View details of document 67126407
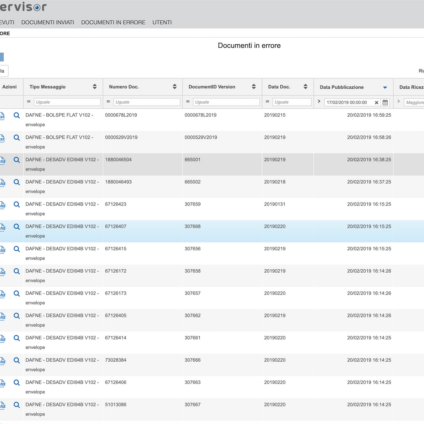The height and width of the screenshot is (424, 424). (x=17, y=227)
